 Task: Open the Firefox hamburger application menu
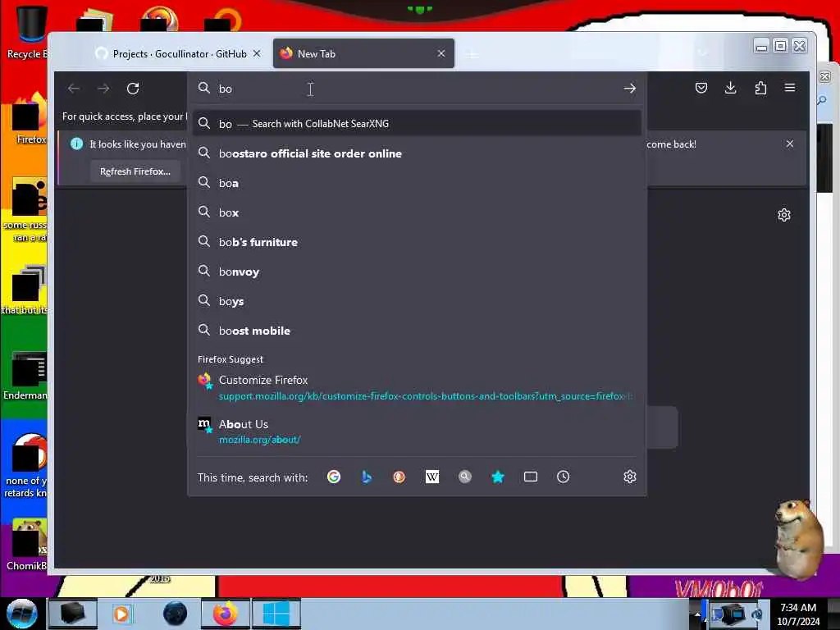coord(790,87)
